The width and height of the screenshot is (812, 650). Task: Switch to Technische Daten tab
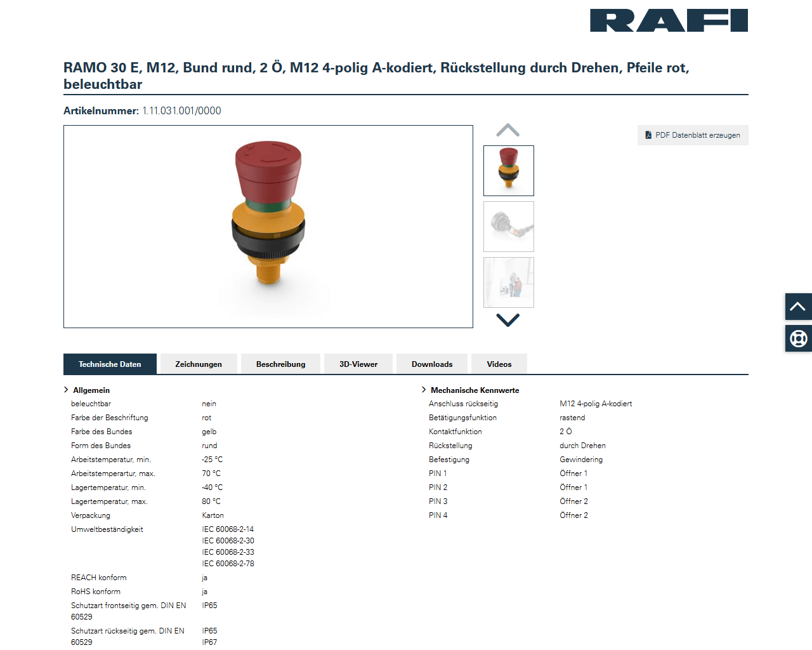pos(110,364)
